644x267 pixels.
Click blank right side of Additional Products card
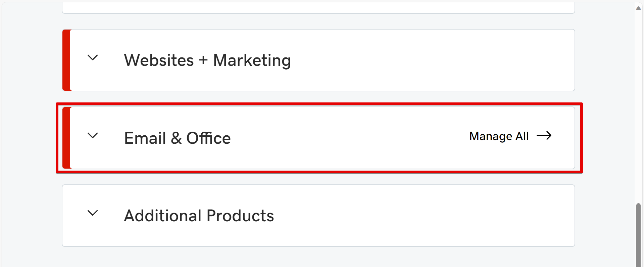pos(436,216)
